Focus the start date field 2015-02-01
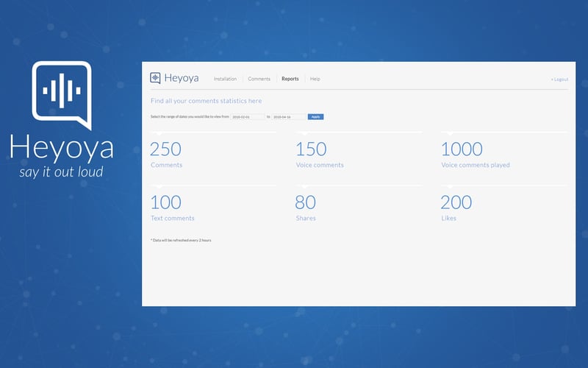The width and height of the screenshot is (588, 368). point(248,117)
